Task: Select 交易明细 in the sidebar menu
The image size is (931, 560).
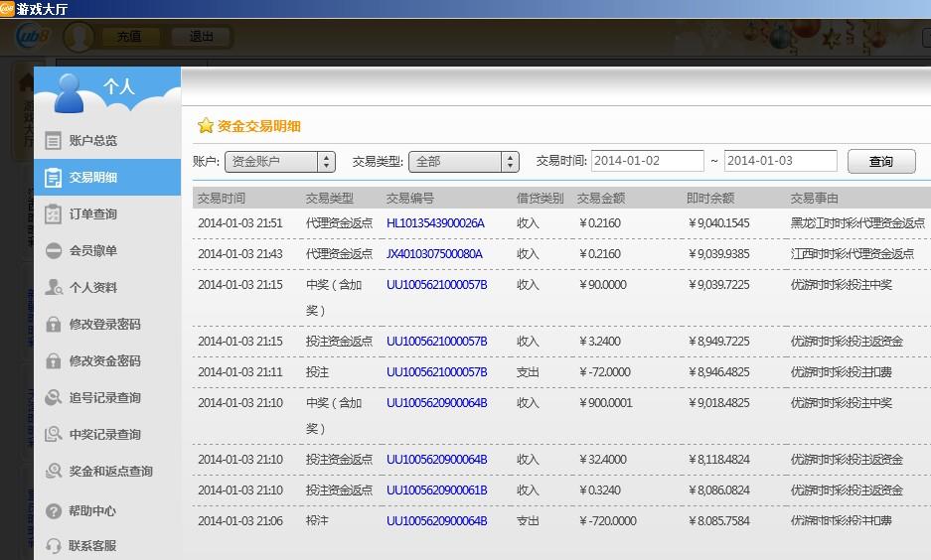Action: [x=93, y=178]
